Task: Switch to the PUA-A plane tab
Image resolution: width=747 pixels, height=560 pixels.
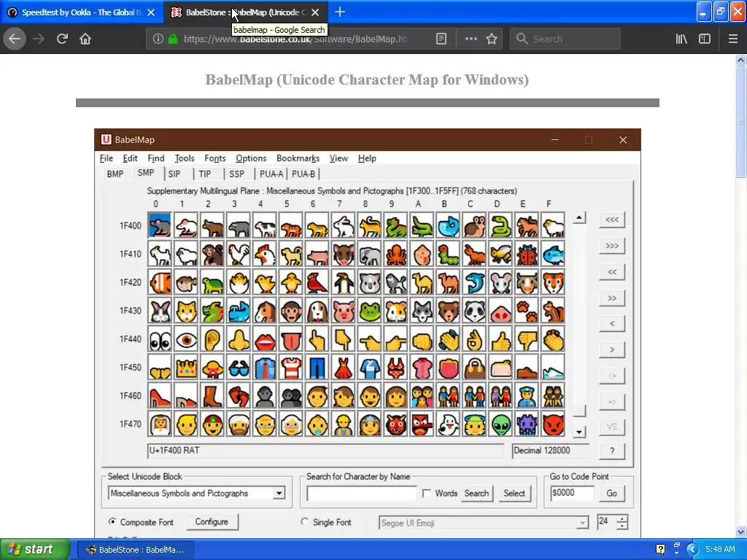Action: click(x=271, y=174)
